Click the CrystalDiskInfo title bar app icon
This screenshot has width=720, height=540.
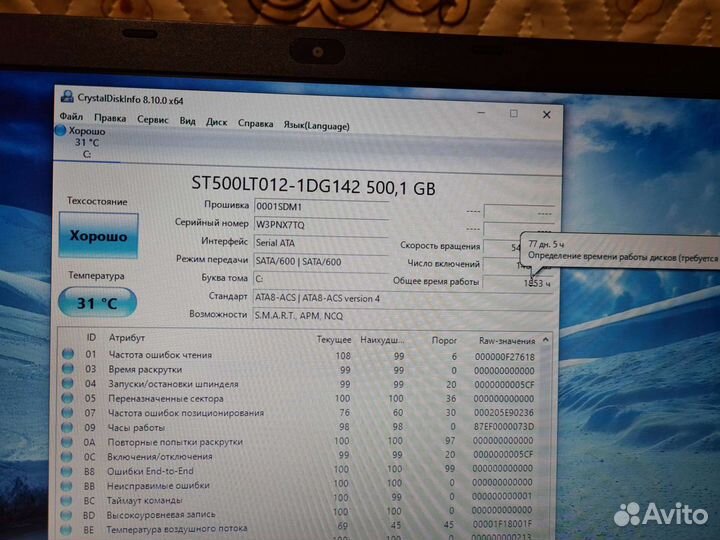[67, 96]
